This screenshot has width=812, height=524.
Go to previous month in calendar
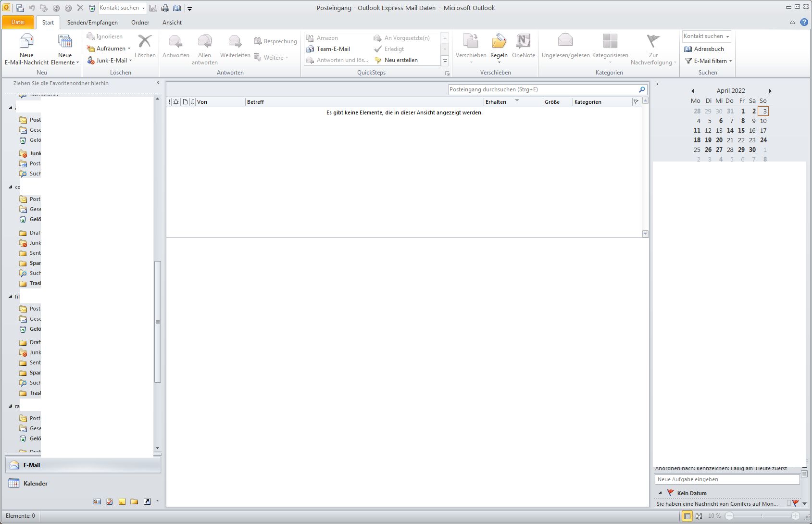693,91
